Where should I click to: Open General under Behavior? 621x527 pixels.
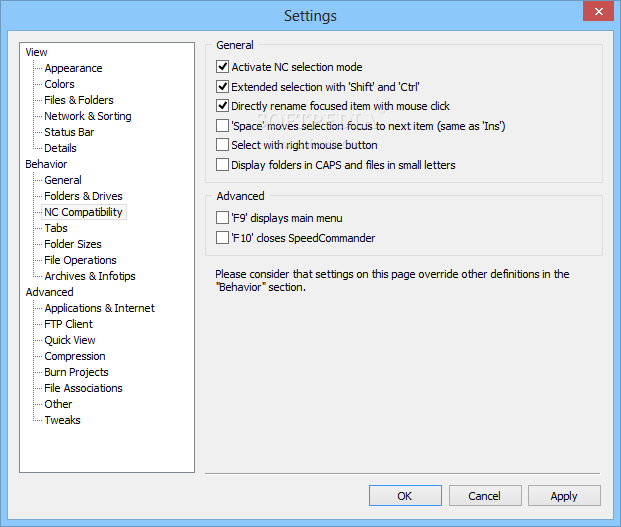(x=63, y=180)
